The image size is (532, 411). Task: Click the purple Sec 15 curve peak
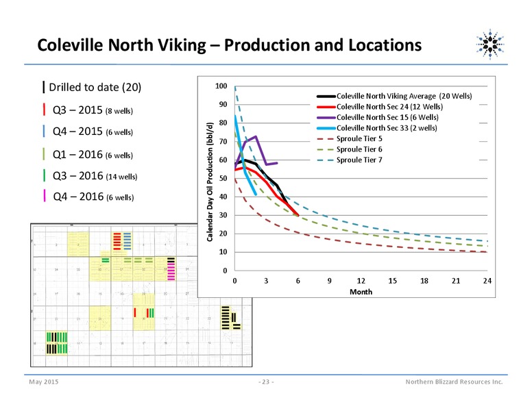point(256,137)
